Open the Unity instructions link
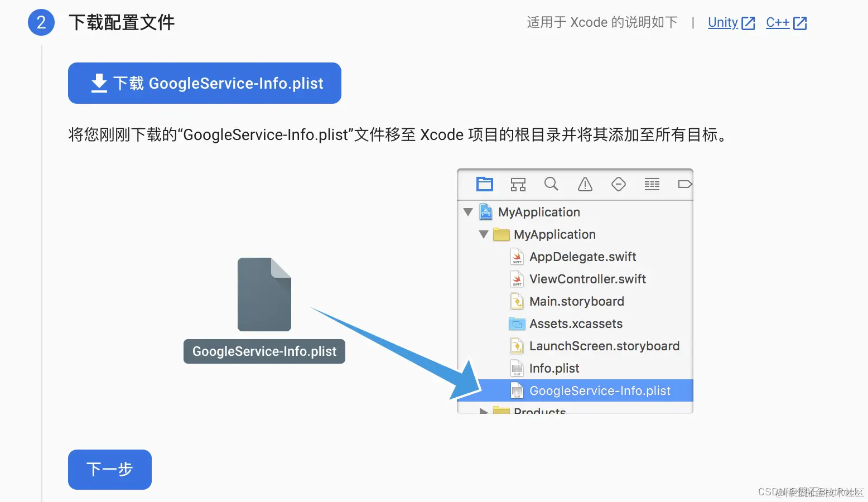This screenshot has height=502, width=868. pos(723,22)
